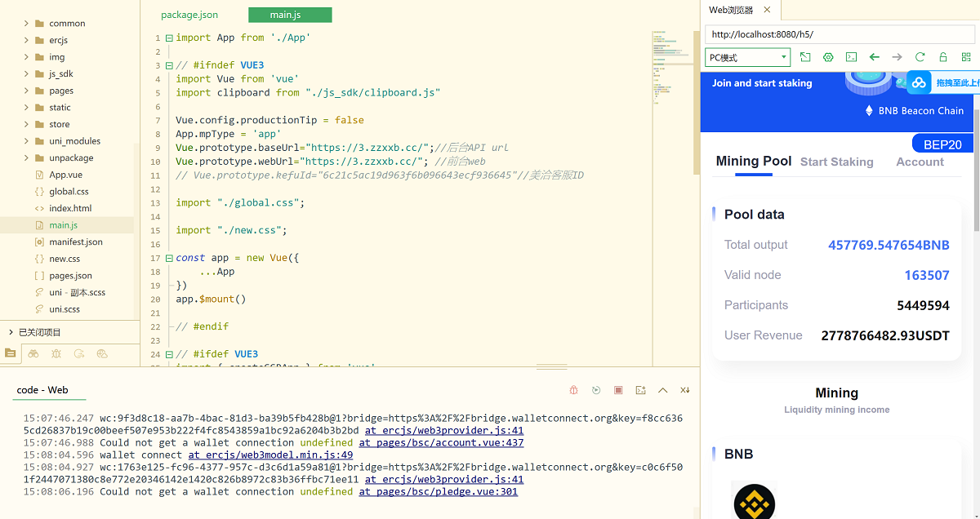
Task: Click the browser back arrow
Action: 874,57
